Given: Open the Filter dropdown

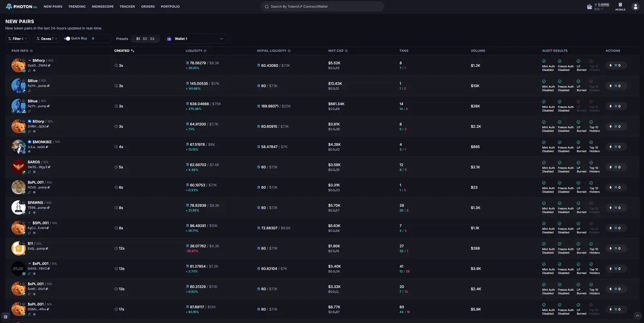Looking at the screenshot, I should click(x=18, y=39).
